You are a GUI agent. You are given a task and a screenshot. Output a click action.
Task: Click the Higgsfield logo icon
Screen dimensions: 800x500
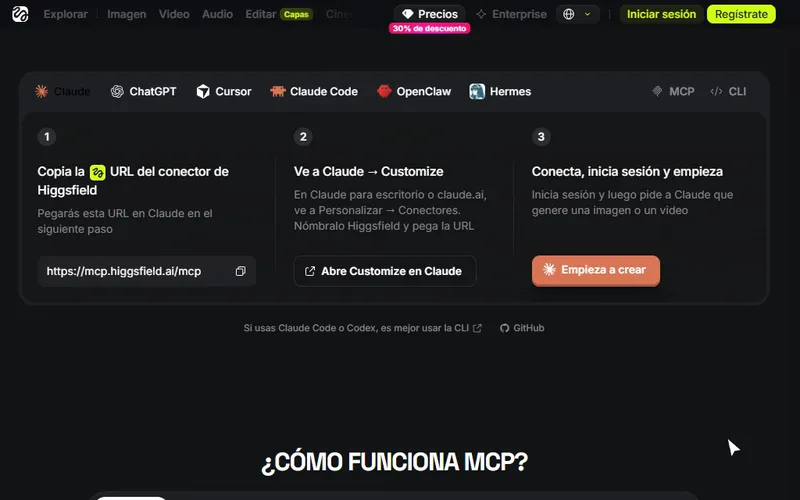(20, 14)
